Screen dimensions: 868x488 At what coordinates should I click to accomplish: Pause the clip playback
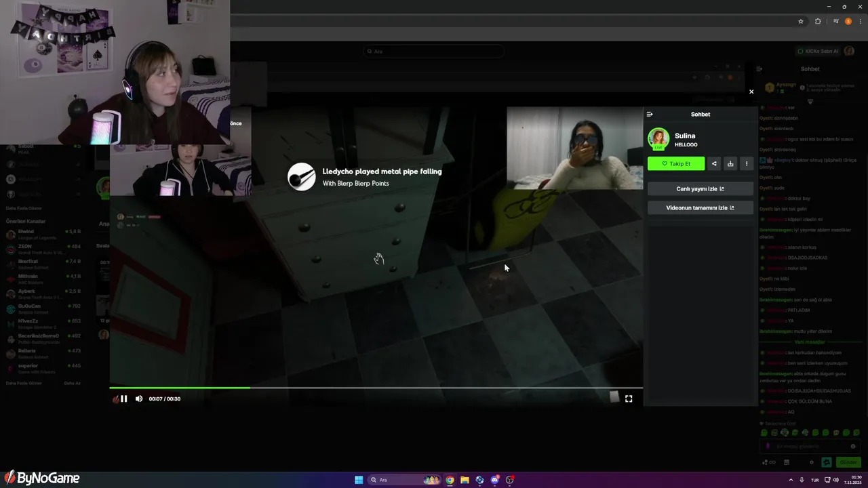click(x=124, y=399)
